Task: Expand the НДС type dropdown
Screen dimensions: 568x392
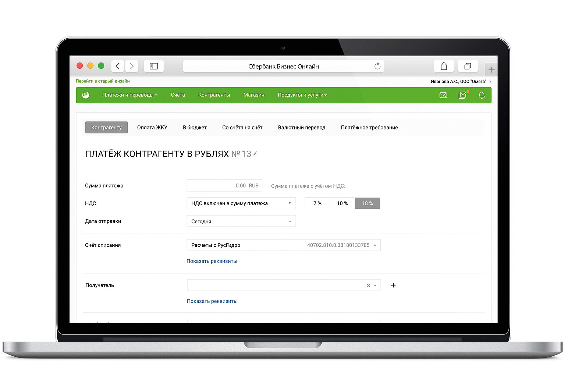Action: 241,203
